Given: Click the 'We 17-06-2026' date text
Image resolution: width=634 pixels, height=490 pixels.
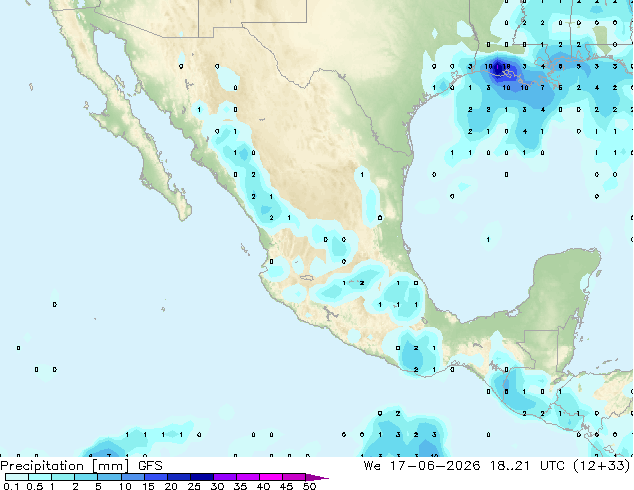Looking at the screenshot, I should coord(422,466).
